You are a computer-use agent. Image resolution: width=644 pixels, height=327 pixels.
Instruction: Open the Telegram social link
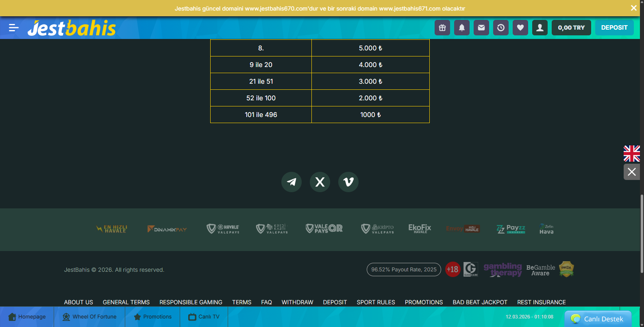tap(292, 182)
